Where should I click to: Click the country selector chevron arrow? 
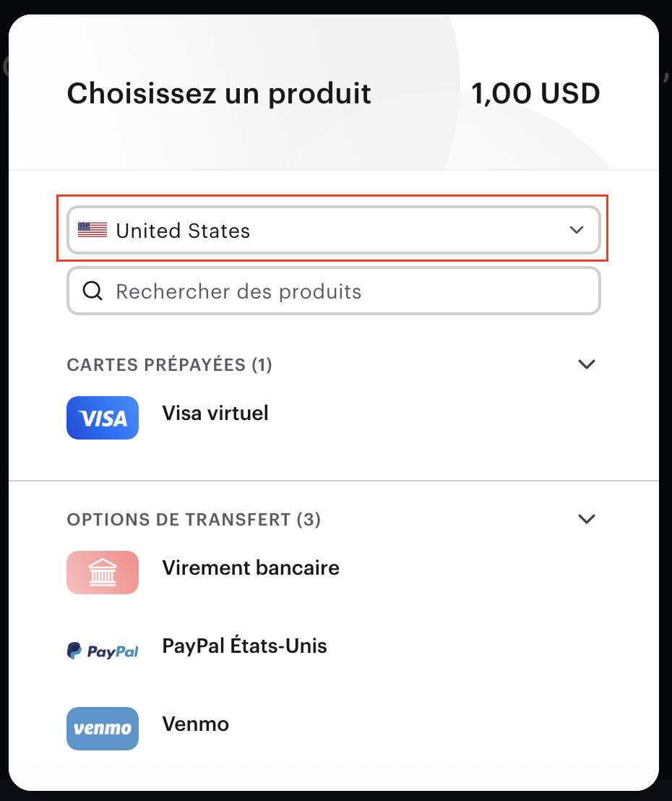tap(576, 231)
